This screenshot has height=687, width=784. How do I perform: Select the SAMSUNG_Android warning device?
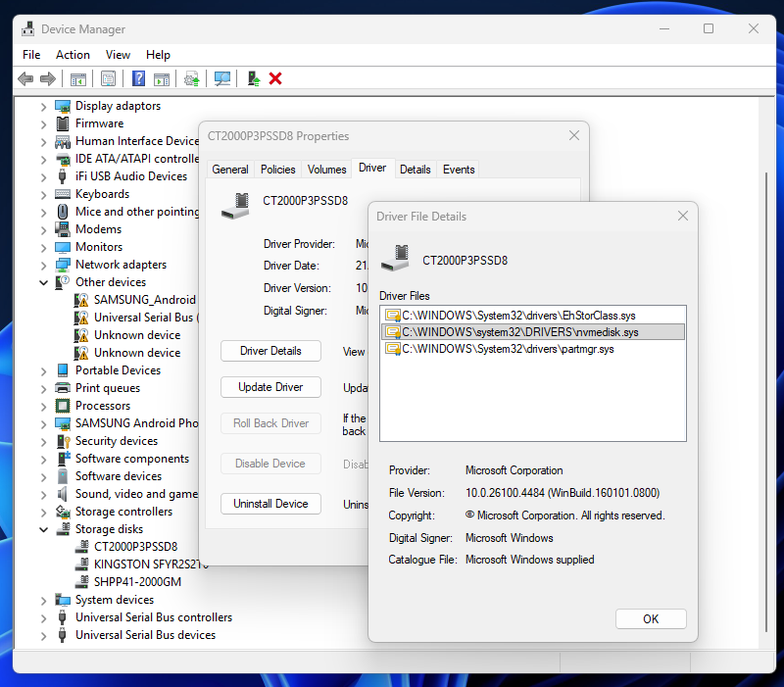144,300
